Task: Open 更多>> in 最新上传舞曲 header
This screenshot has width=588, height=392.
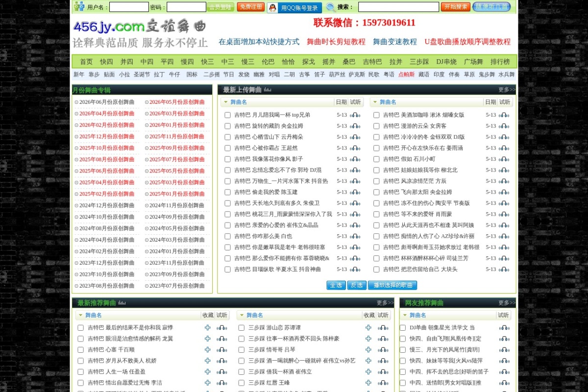Action: click(x=507, y=90)
